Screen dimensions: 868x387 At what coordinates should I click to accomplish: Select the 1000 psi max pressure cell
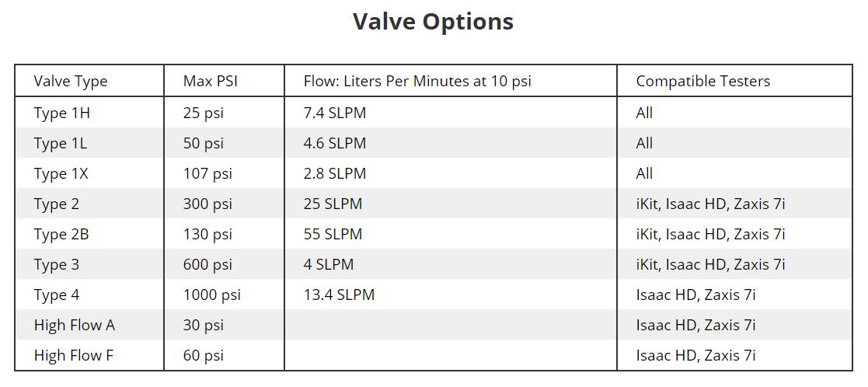pyautogui.click(x=212, y=295)
